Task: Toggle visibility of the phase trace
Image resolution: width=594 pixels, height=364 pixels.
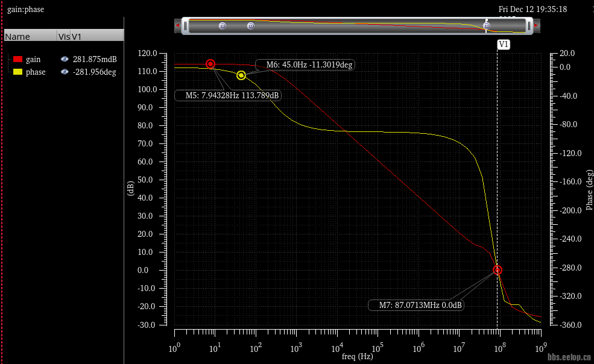Action: pos(65,72)
